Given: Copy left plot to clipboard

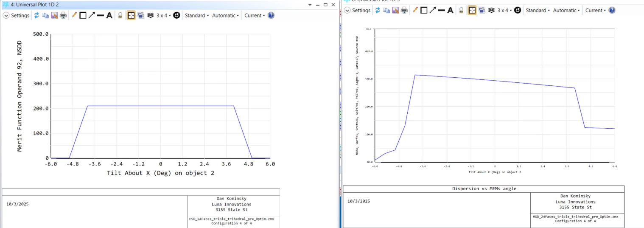Looking at the screenshot, I should pos(45,15).
